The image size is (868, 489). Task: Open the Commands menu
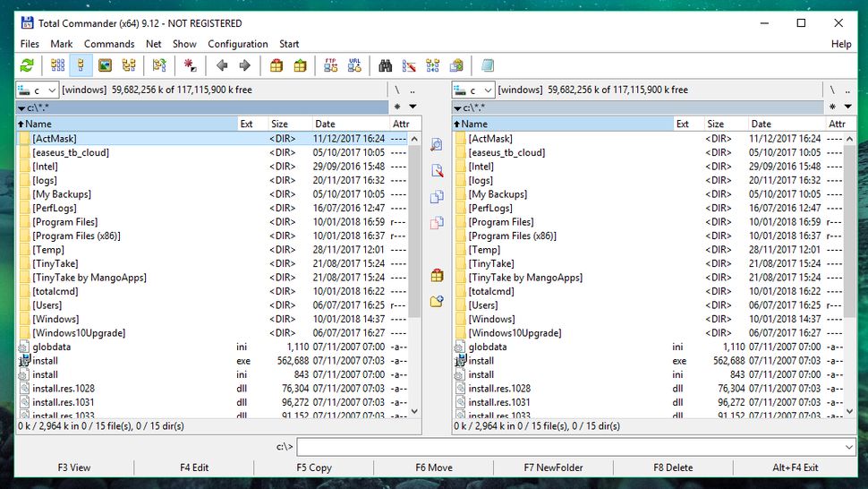[x=109, y=44]
